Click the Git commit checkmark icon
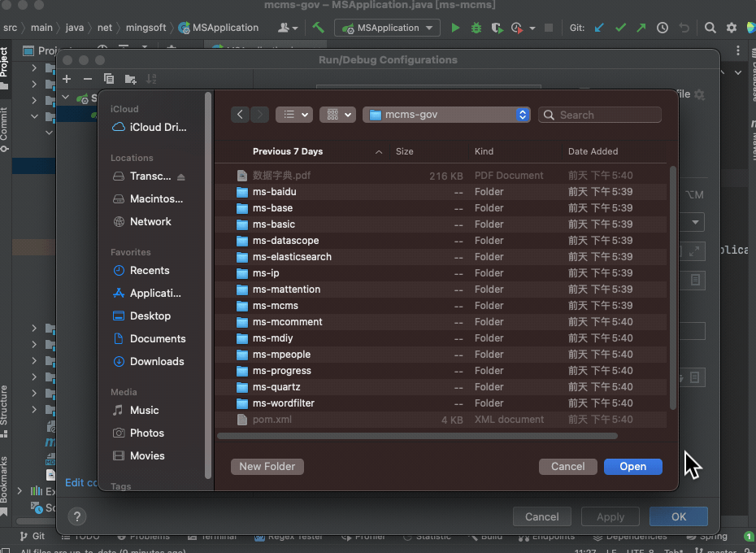 point(620,28)
